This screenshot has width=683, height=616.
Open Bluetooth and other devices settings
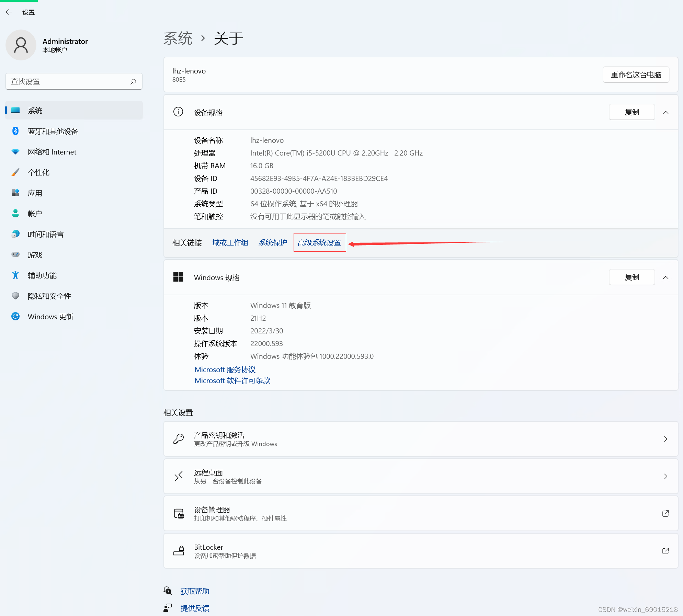[x=53, y=132]
